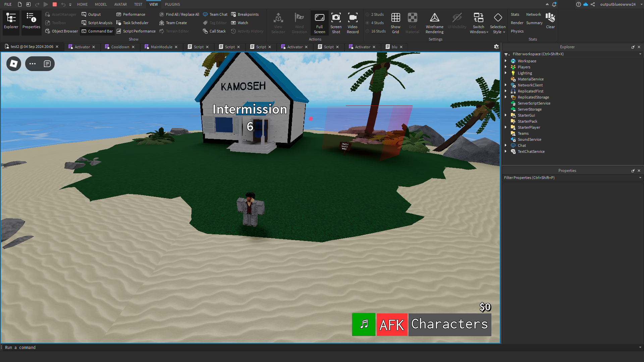644x362 pixels.
Task: Open Breakpoints window
Action: (245, 14)
